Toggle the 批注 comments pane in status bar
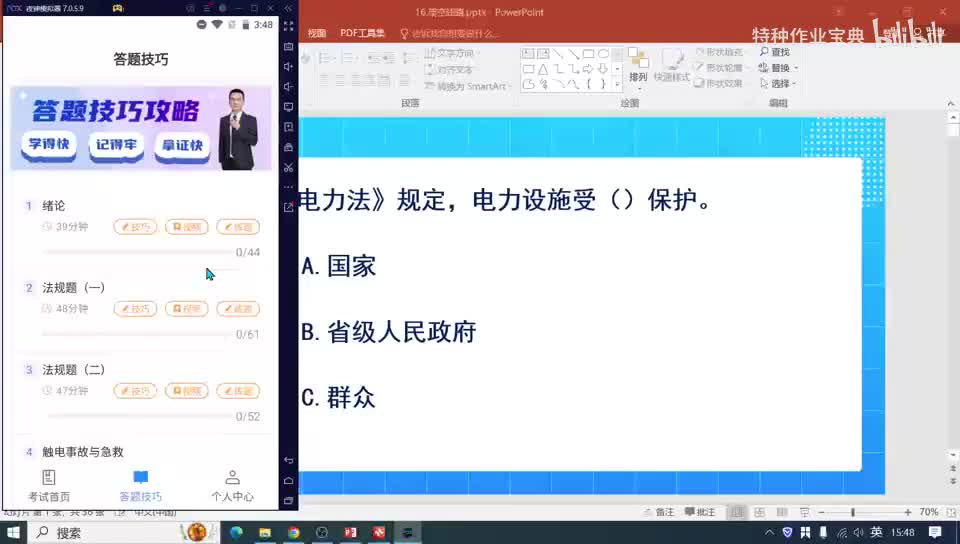 (x=699, y=512)
